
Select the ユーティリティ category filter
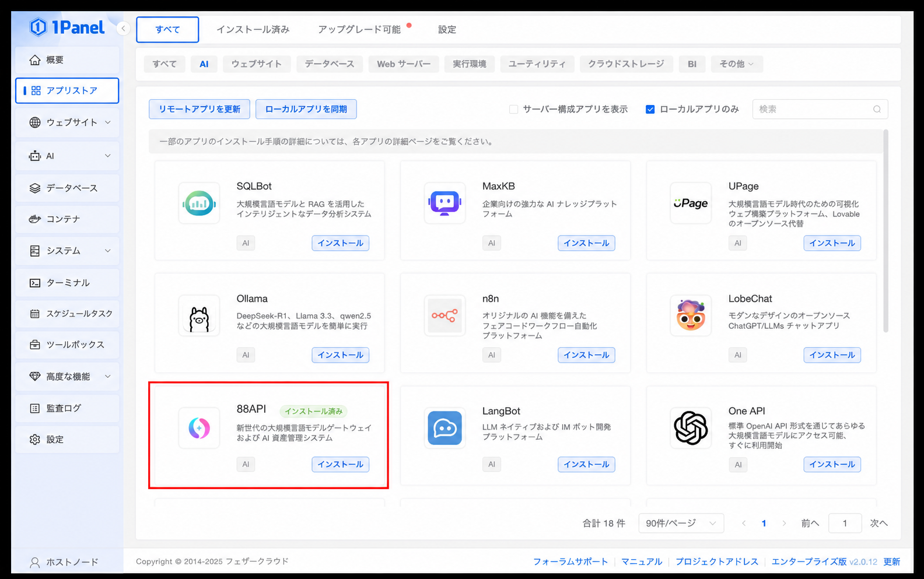537,64
